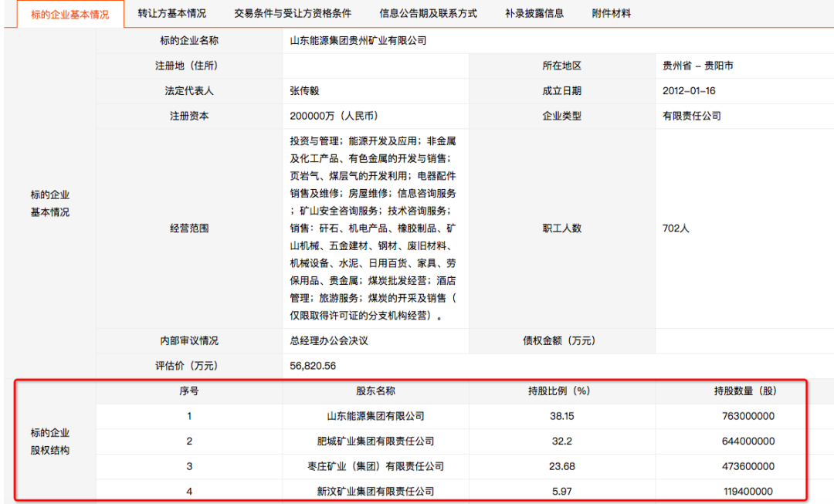
Task: Click the 标的企业股权结构 section label
Action: coord(50,441)
